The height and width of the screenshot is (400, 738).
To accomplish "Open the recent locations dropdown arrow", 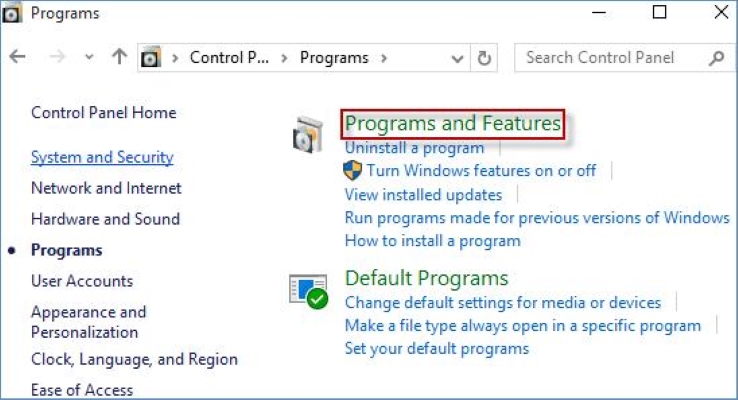I will point(88,58).
